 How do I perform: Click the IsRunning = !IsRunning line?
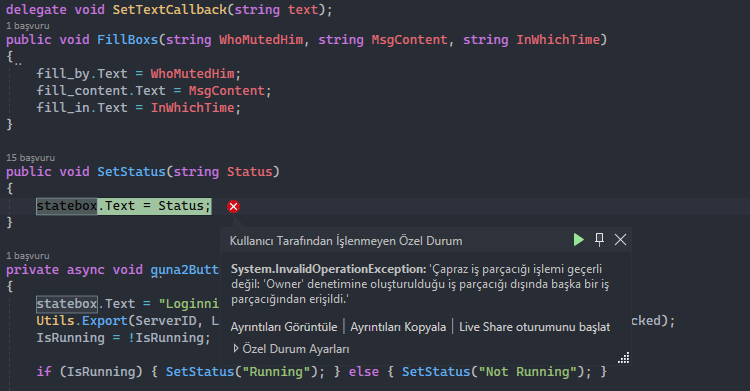tap(123, 338)
